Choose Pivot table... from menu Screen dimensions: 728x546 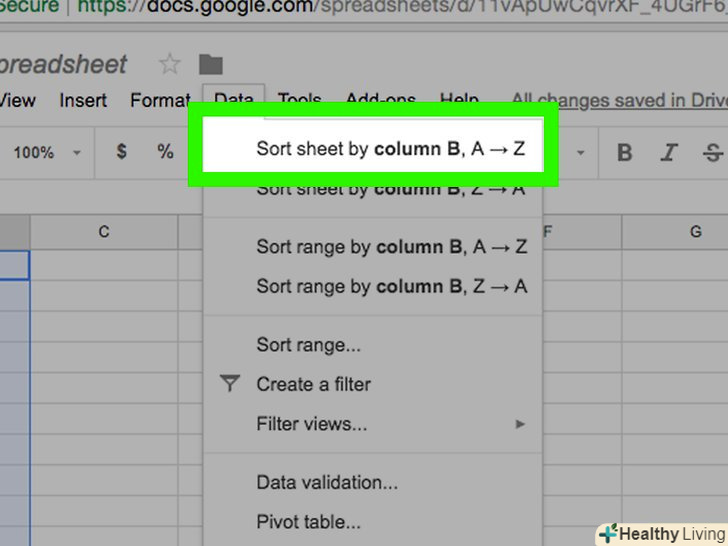click(308, 521)
